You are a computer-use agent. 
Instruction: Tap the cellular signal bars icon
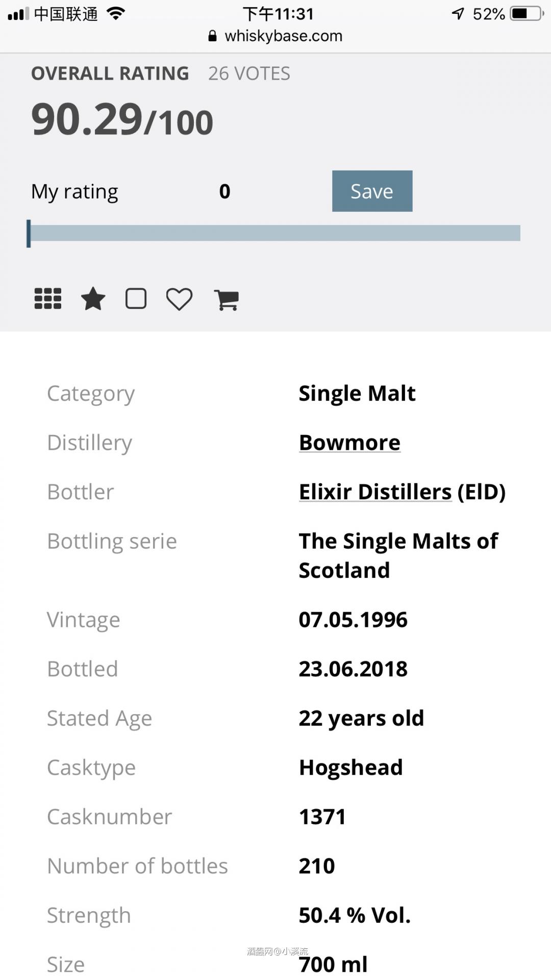click(x=18, y=14)
